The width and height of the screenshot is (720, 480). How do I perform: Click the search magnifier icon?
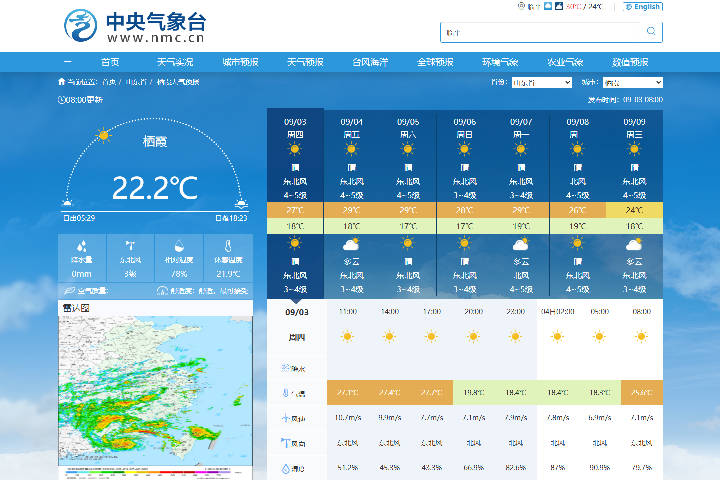pyautogui.click(x=651, y=31)
